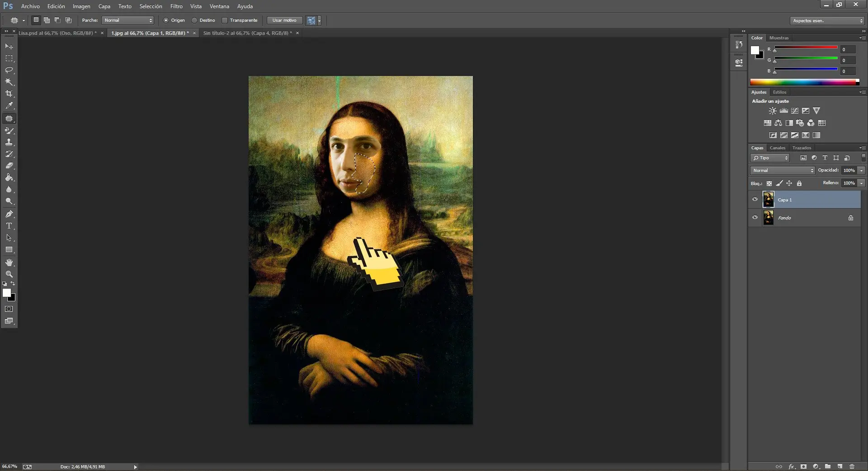Select the Move tool

coord(9,47)
